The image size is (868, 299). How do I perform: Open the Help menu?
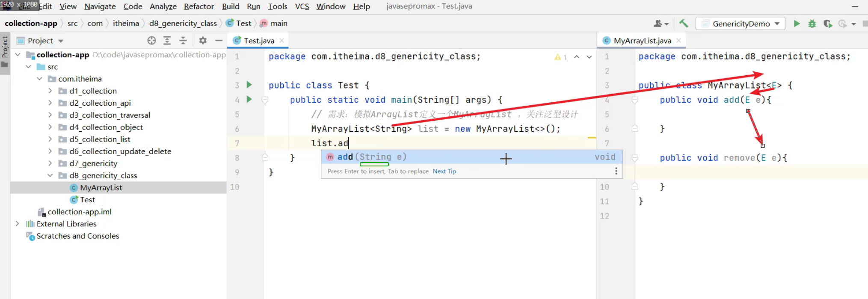click(361, 6)
